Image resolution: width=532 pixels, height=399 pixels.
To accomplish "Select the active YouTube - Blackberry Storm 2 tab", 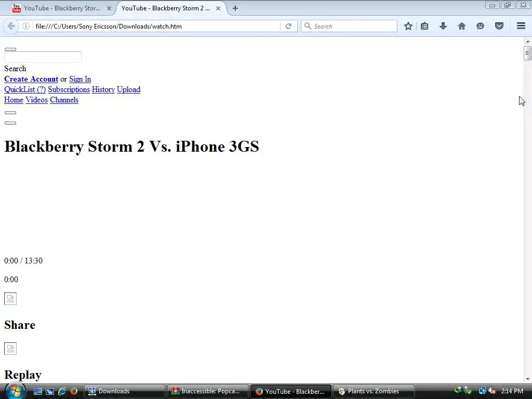I will pos(166,8).
